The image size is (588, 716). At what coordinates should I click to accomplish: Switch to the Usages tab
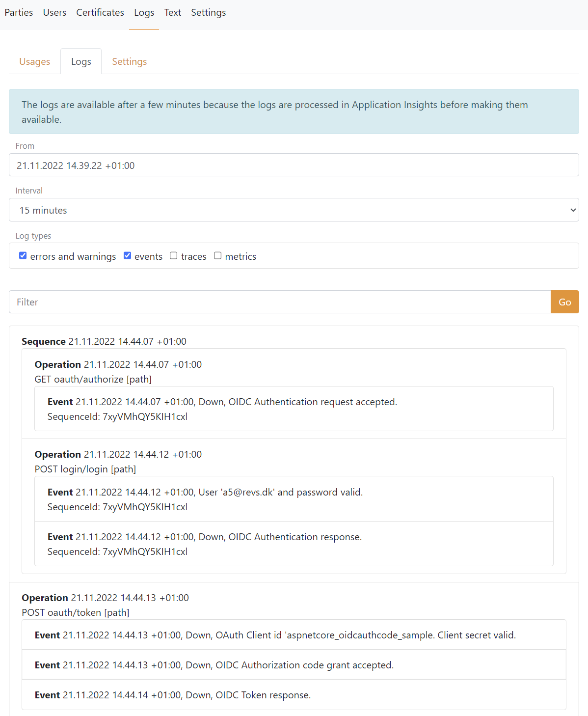(34, 61)
